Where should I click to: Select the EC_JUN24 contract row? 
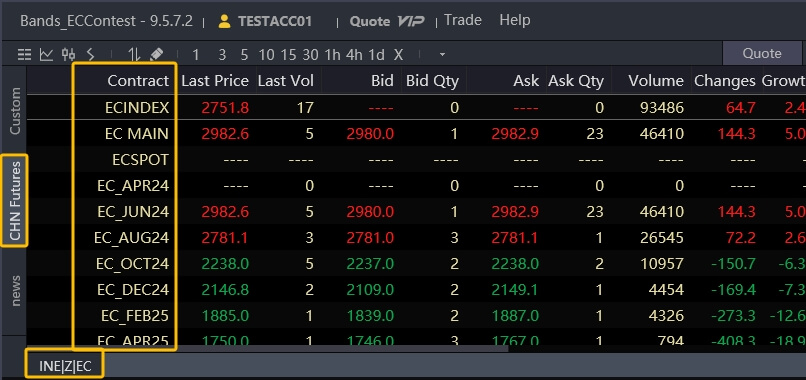(x=416, y=211)
